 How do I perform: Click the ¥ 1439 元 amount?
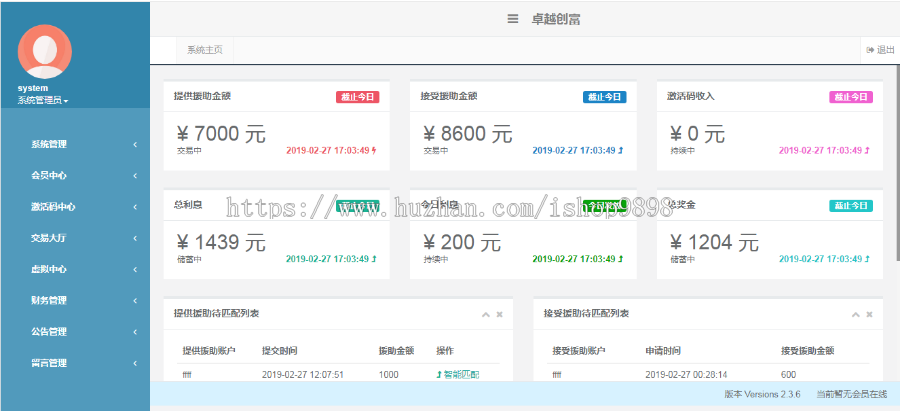point(220,242)
